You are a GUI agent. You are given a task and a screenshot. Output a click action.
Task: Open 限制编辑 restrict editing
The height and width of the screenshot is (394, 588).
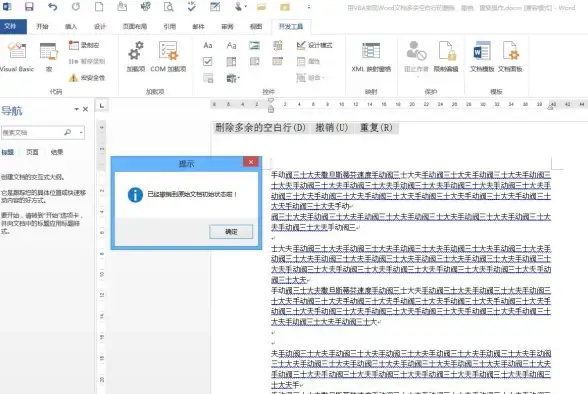pyautogui.click(x=446, y=57)
